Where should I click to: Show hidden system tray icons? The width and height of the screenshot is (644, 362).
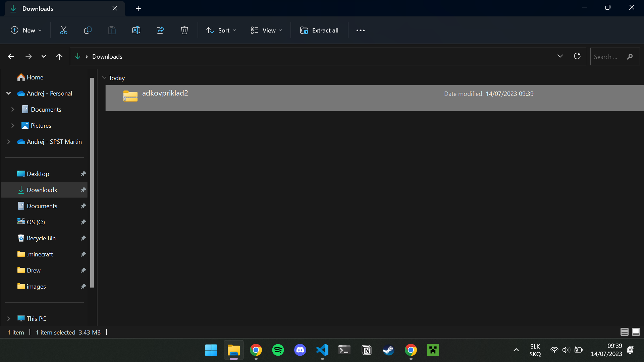[x=516, y=350]
